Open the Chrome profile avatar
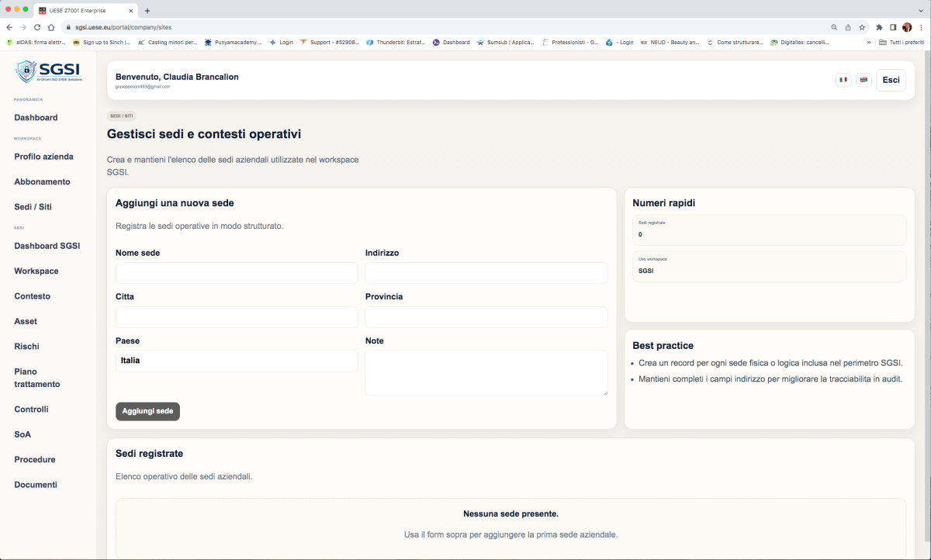This screenshot has height=560, width=931. (907, 27)
